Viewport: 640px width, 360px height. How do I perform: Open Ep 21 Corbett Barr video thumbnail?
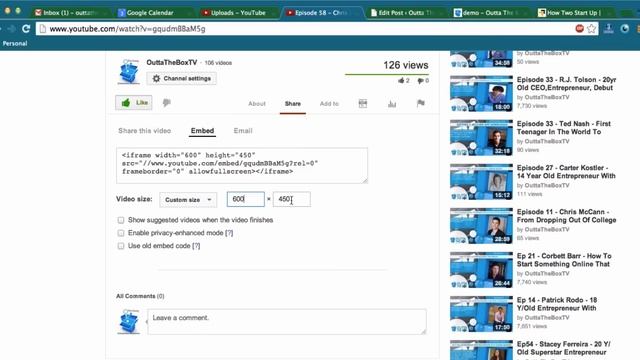(481, 270)
